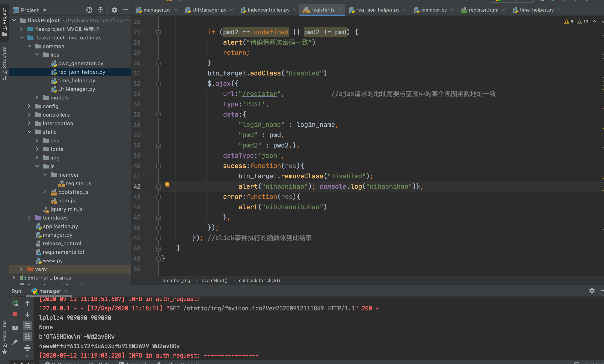
Task: Click callback for click() breadcrumb
Action: pyautogui.click(x=259, y=280)
